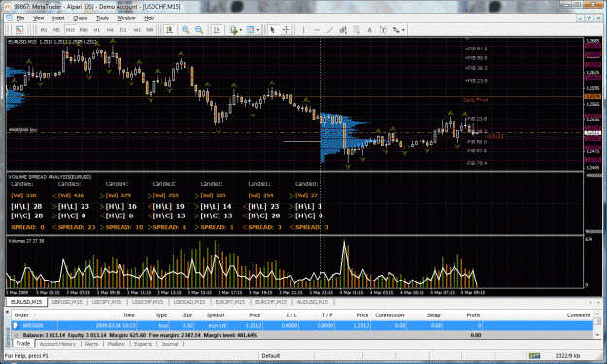Open the Charts menu
The image size is (607, 364).
coord(81,18)
